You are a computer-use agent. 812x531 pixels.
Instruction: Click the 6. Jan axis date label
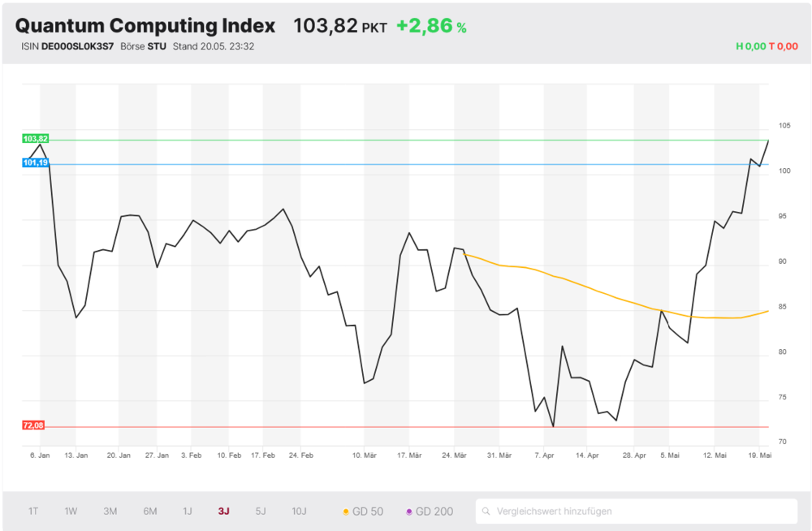click(40, 455)
